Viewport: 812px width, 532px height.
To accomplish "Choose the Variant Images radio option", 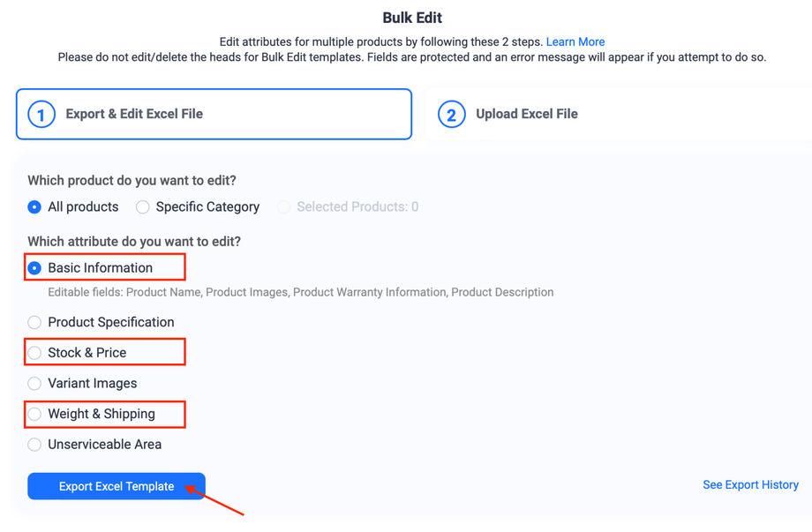I will (34, 384).
